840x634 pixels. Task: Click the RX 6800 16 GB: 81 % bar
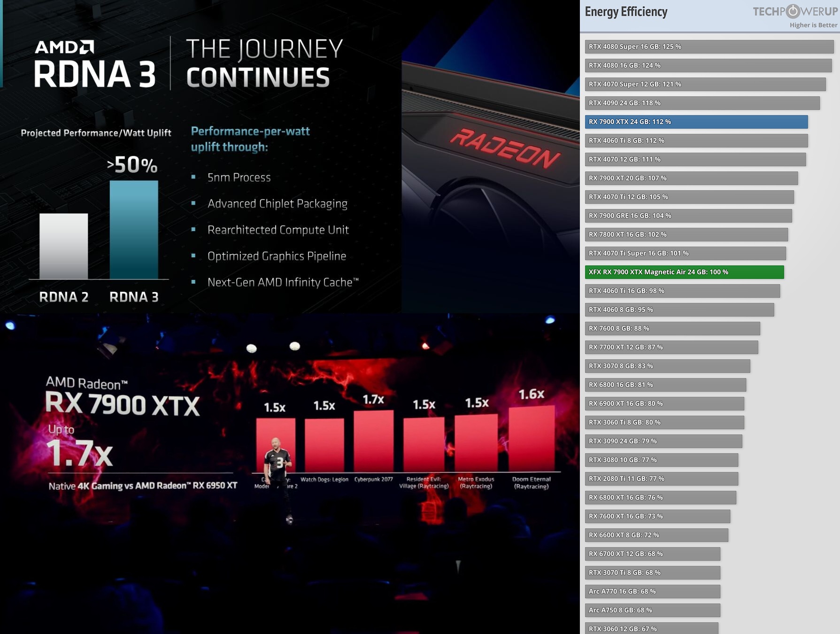[665, 385]
